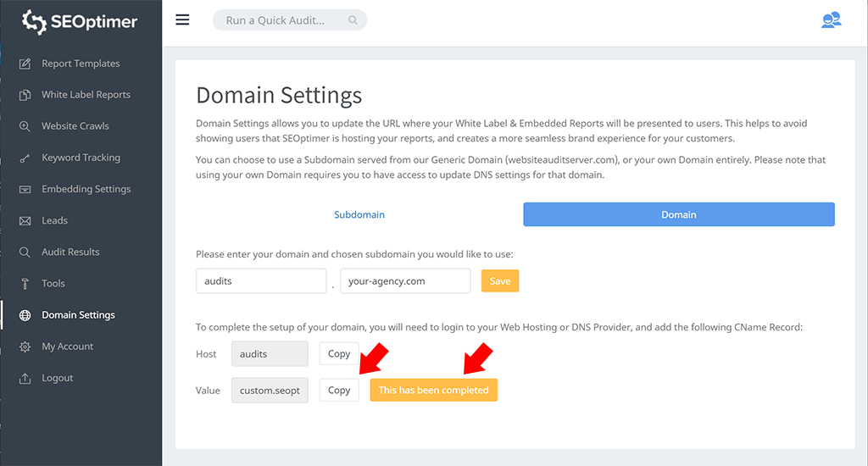
Task: Click the Domain Settings globe icon
Action: click(25, 315)
